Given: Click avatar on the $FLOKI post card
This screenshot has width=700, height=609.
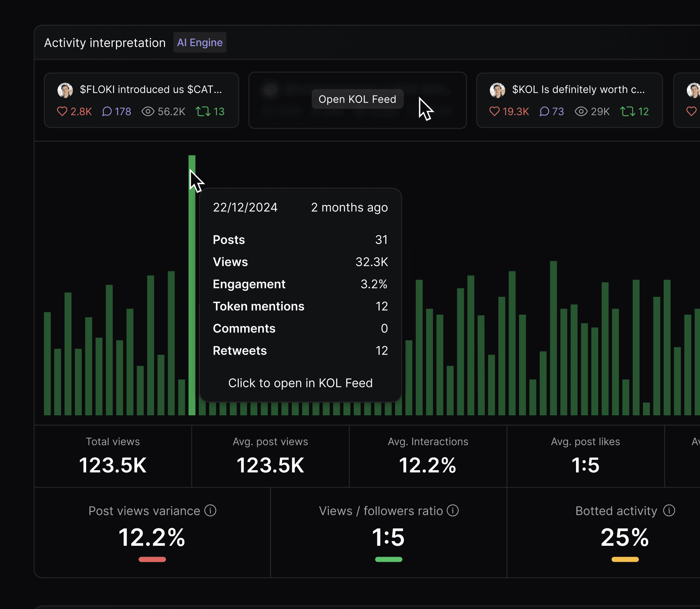Looking at the screenshot, I should tap(65, 90).
